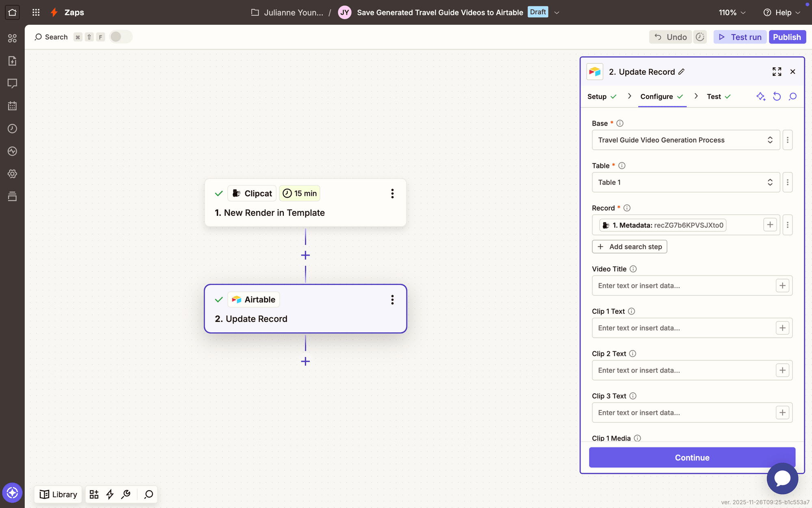Open Zap history via the clock sidebar icon
Screen dimensions: 812x508
pos(12,128)
